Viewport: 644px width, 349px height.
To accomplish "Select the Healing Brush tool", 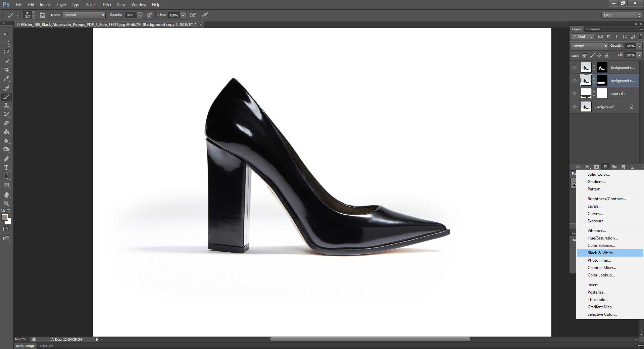I will click(x=6, y=88).
